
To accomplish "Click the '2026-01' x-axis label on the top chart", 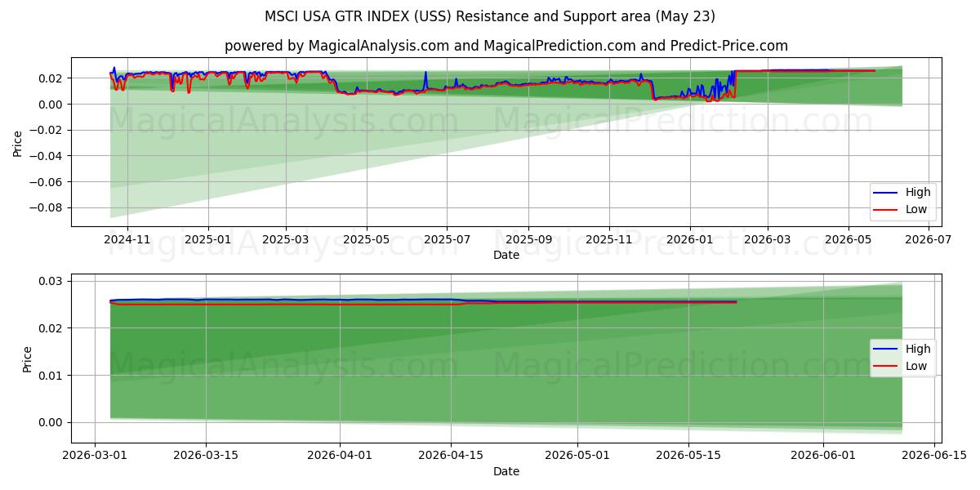I will tap(690, 241).
